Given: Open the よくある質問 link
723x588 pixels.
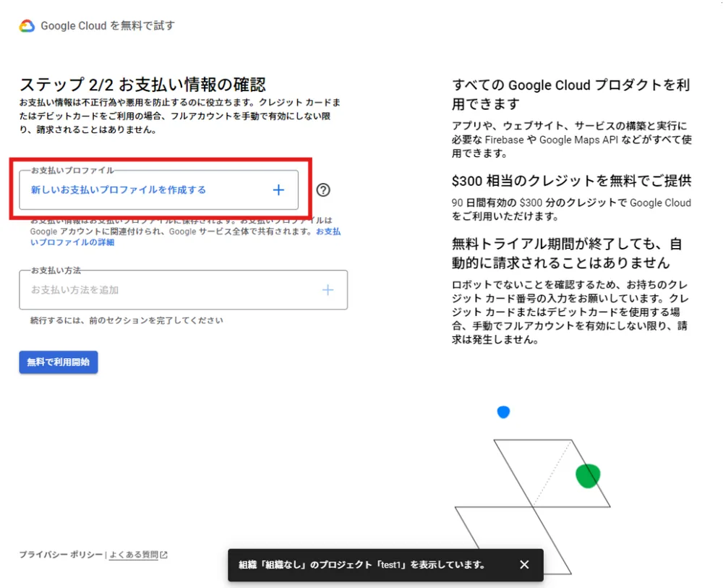Looking at the screenshot, I should (134, 555).
